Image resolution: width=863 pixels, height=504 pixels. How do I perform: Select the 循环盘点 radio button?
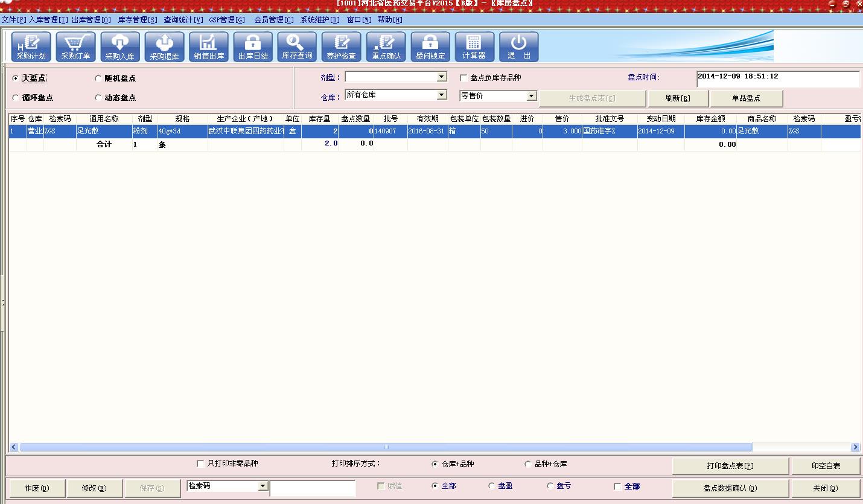coord(16,98)
